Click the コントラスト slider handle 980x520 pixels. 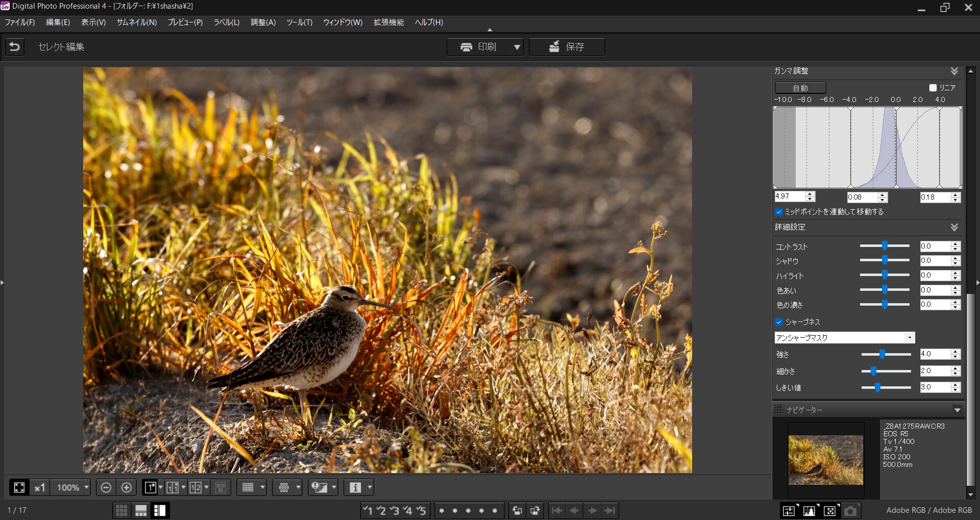pyautogui.click(x=885, y=246)
